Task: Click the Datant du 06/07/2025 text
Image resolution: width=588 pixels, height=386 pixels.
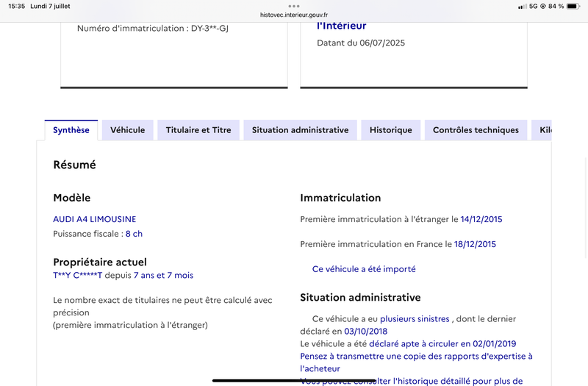Action: (x=361, y=43)
